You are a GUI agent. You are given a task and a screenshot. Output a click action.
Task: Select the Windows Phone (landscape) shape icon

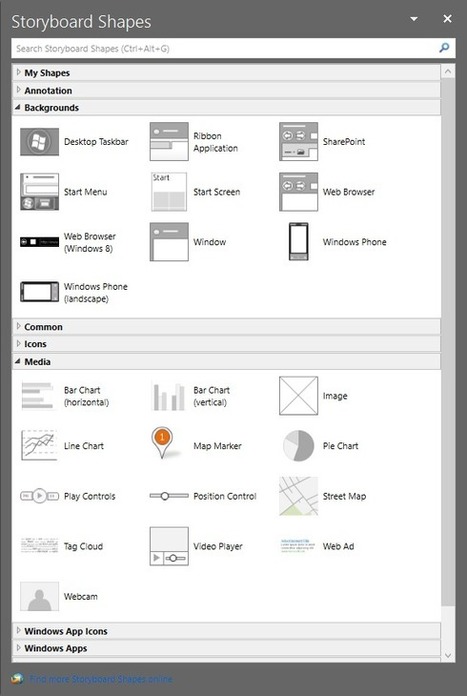(40, 292)
